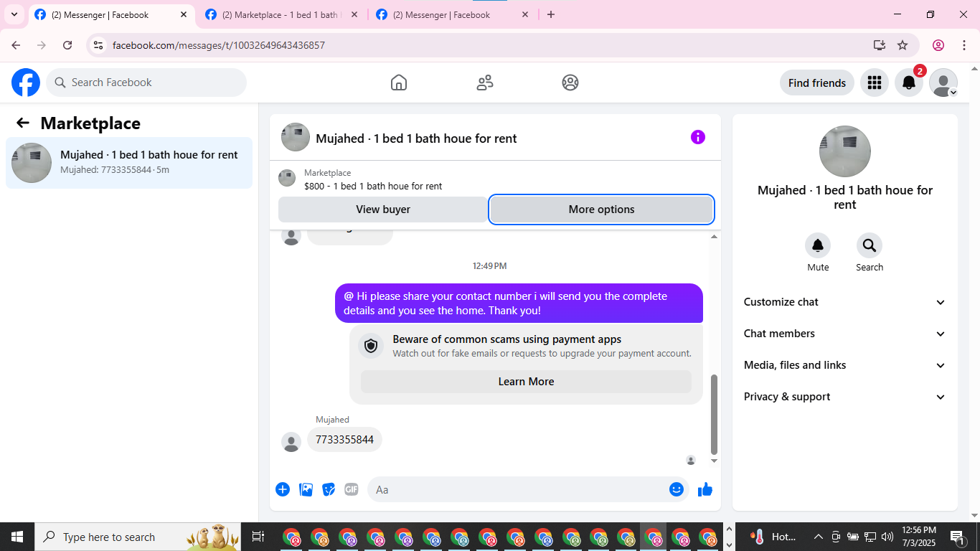Screen dimensions: 980x551
Task: Choose a GIF icon in composer
Action: (x=352, y=489)
